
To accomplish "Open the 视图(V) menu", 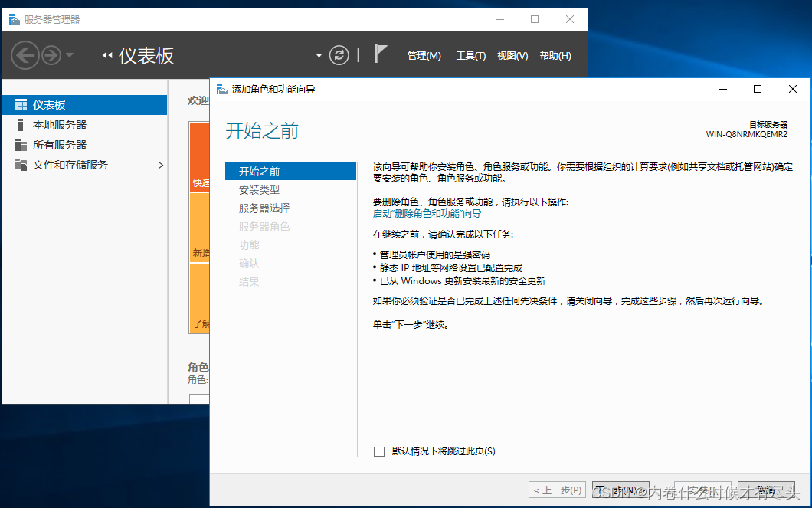I will 512,55.
